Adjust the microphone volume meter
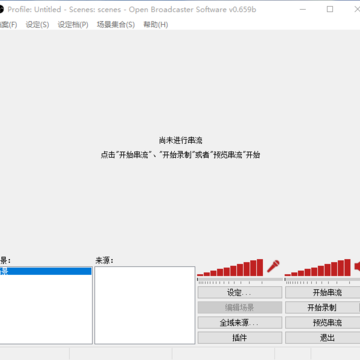The width and height of the screenshot is (360, 360). (230, 268)
